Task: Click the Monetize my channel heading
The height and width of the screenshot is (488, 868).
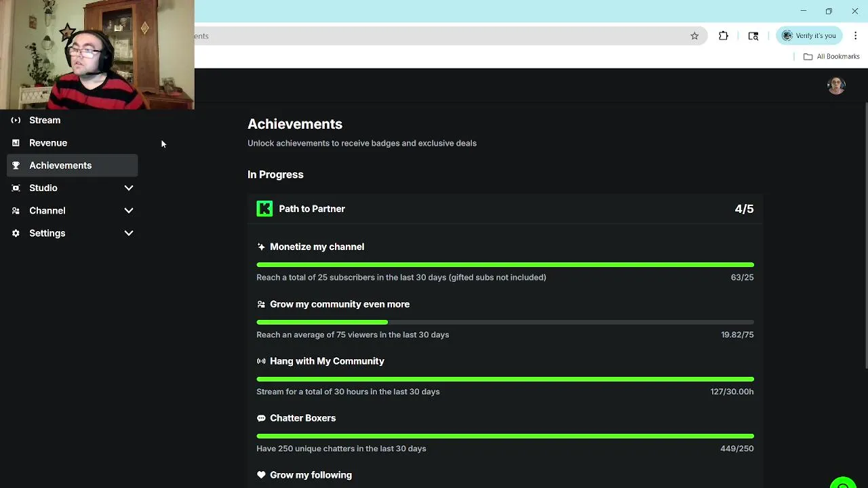Action: click(317, 247)
